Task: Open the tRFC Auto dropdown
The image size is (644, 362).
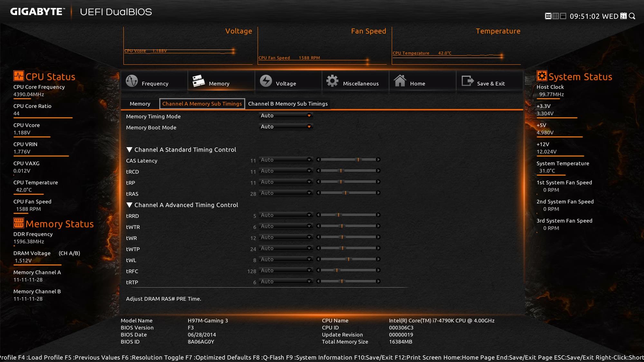Action: pyautogui.click(x=286, y=270)
